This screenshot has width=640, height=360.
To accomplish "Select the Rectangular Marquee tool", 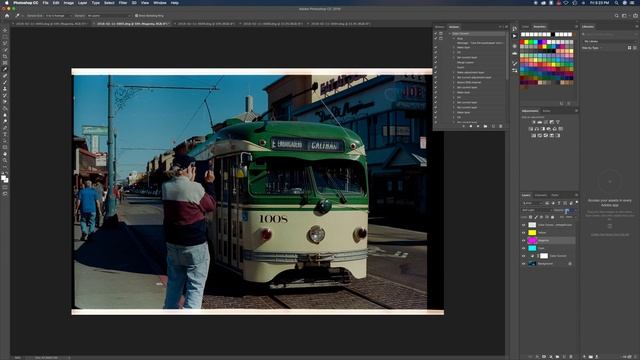I will point(5,37).
